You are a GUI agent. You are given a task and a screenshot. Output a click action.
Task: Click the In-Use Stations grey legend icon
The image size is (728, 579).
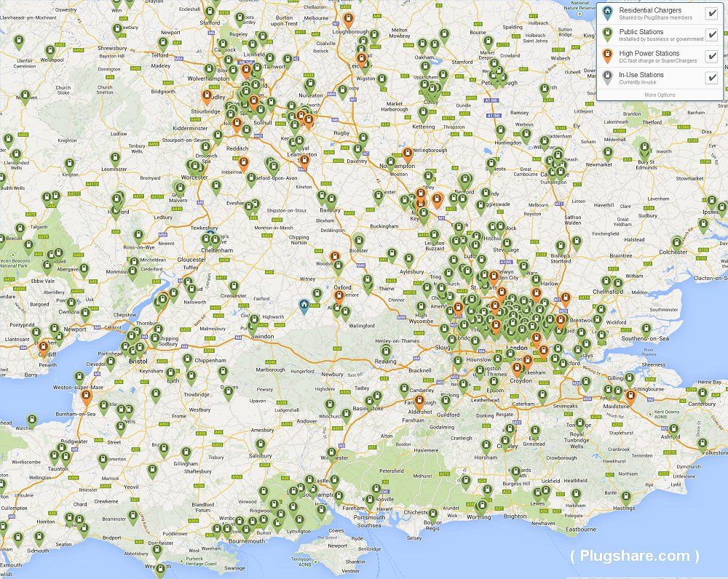tap(607, 78)
